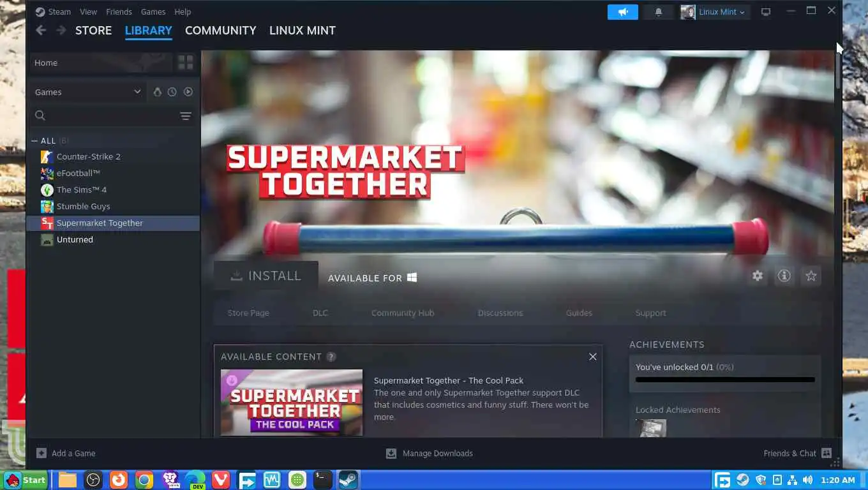Open the notifications bell

pos(659,11)
